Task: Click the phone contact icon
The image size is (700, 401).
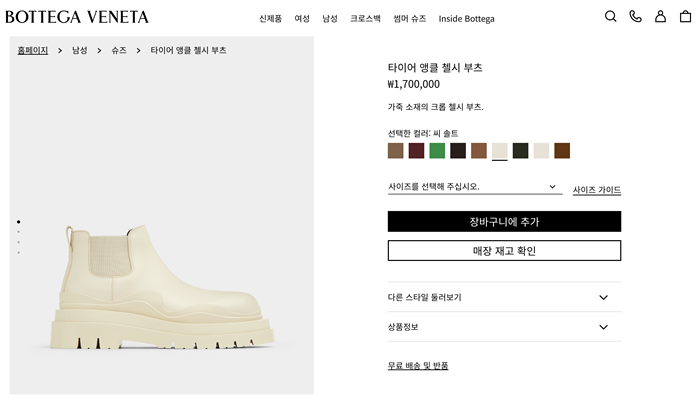Action: pyautogui.click(x=635, y=17)
